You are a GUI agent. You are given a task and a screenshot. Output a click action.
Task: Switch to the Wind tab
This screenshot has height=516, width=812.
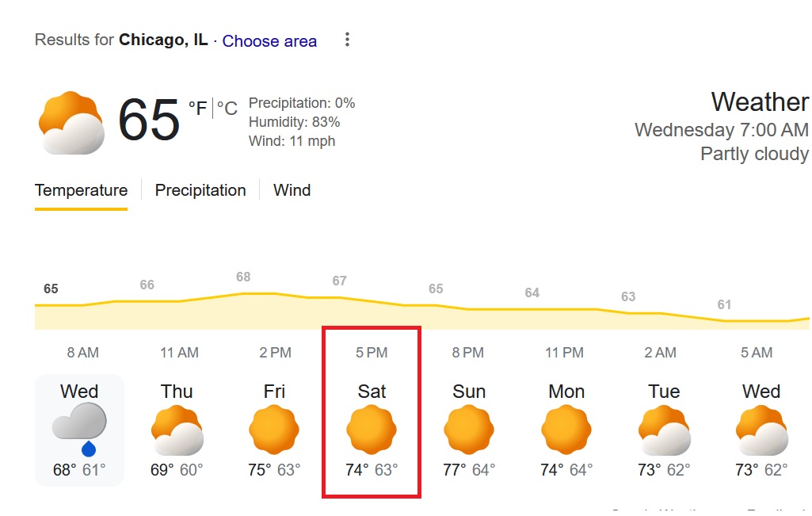292,190
